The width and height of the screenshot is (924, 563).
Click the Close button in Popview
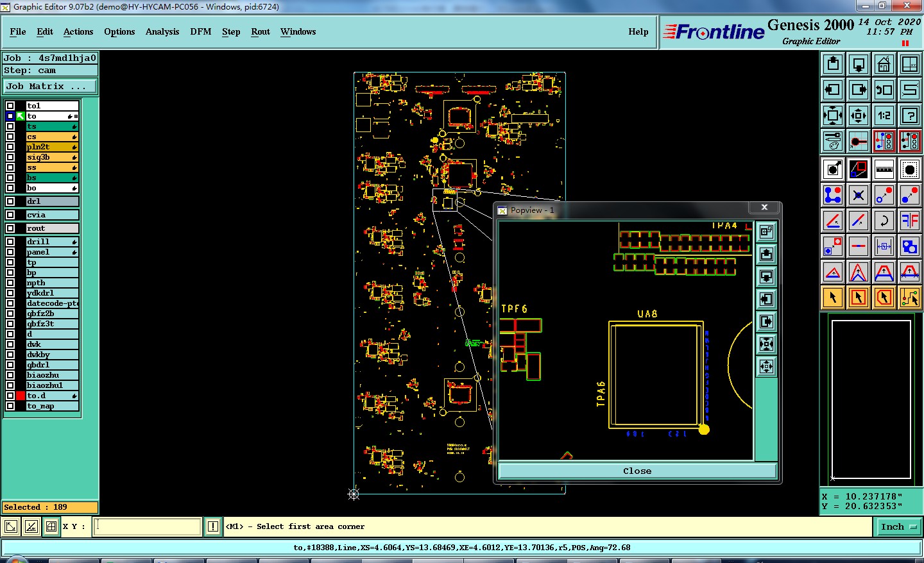pyautogui.click(x=637, y=471)
